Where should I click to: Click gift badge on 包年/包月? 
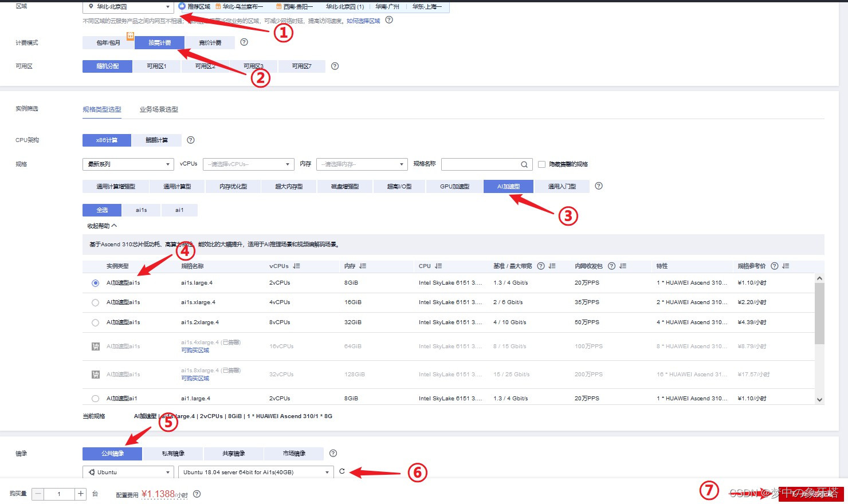click(130, 36)
